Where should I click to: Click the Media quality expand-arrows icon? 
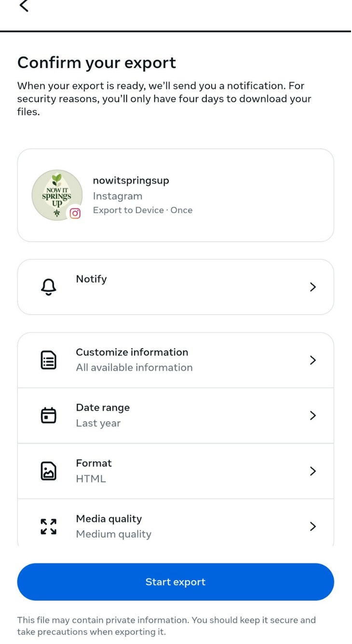[48, 526]
